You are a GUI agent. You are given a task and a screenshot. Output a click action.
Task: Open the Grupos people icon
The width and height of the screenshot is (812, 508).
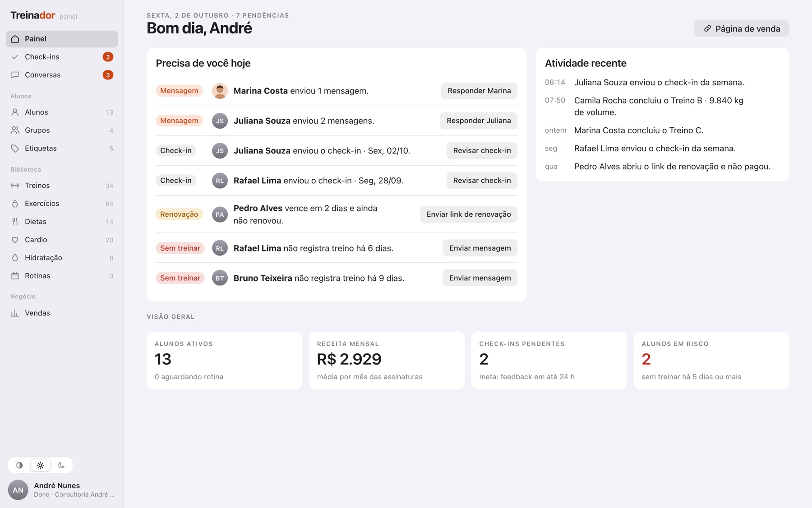15,130
